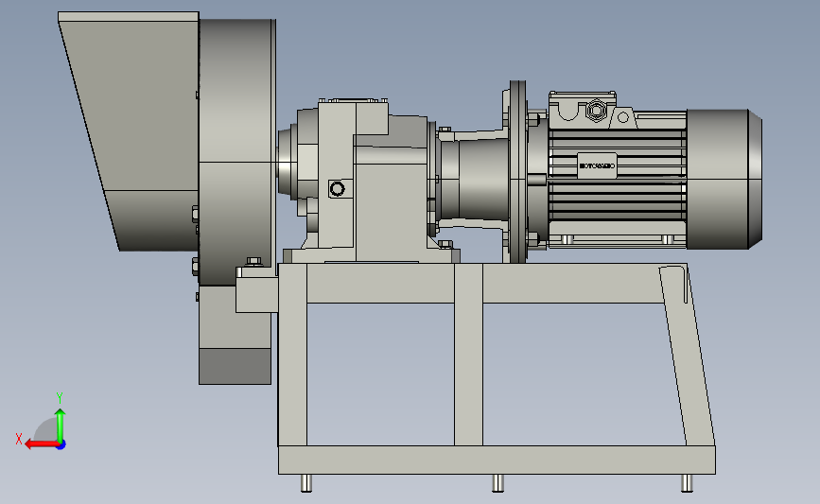The width and height of the screenshot is (820, 504).
Task: Pick the right leveling foot under frame
Action: 687,483
